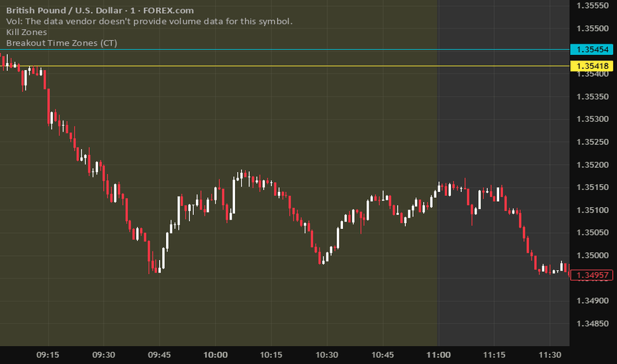Click the yellow 1.35418 price label
The width and height of the screenshot is (617, 364).
591,66
